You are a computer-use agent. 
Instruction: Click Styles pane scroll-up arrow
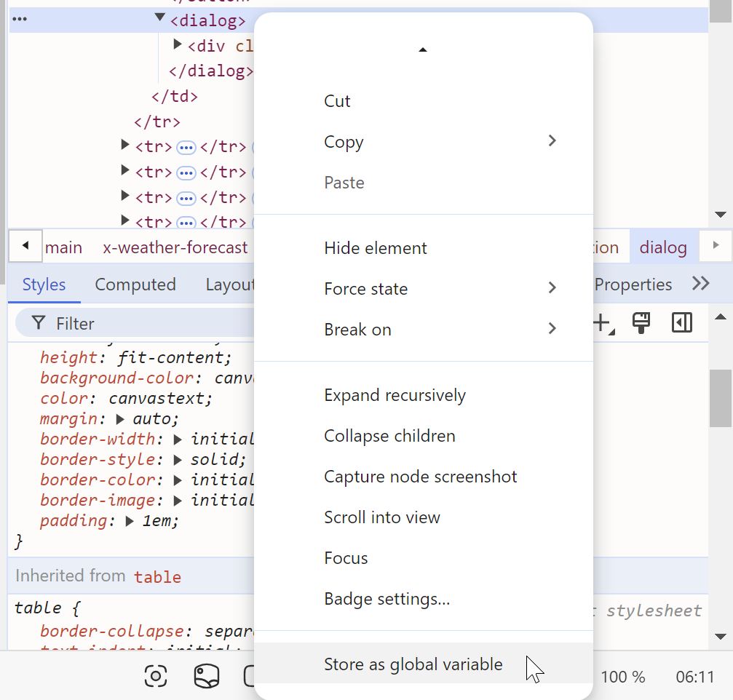tap(721, 317)
